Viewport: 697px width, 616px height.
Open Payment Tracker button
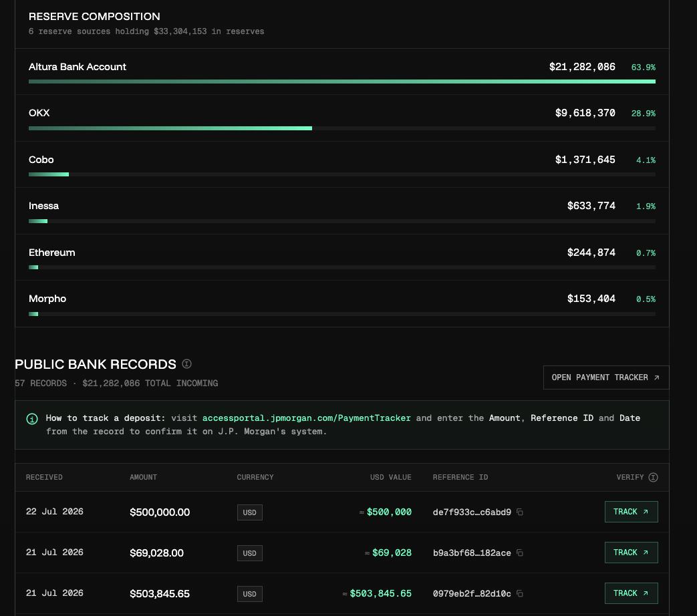(x=606, y=377)
